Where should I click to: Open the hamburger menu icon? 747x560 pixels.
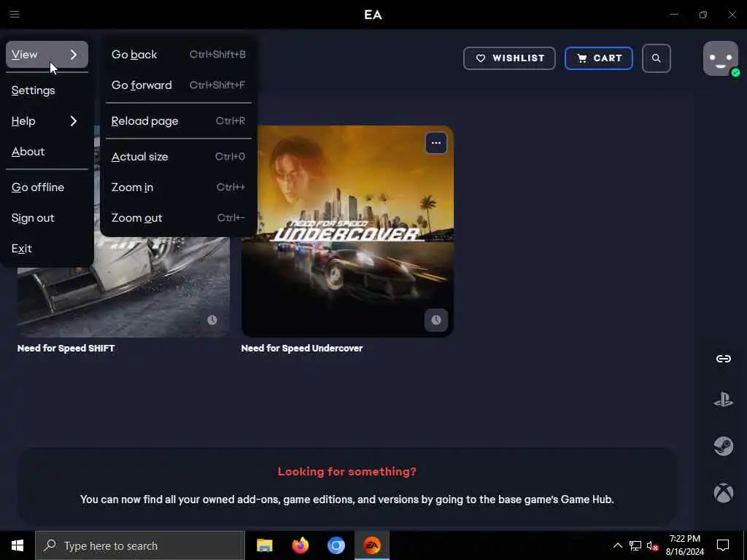(15, 15)
